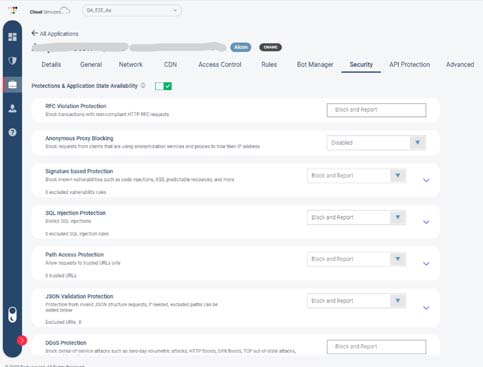483x367 pixels.
Task: Switch to the General tab
Action: [91, 64]
